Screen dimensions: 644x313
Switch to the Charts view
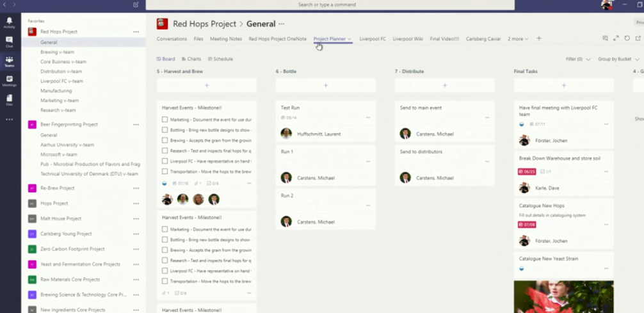click(x=191, y=59)
